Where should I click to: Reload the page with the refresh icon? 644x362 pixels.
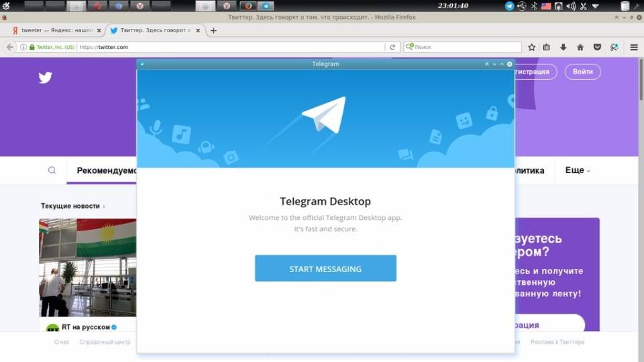(x=392, y=47)
